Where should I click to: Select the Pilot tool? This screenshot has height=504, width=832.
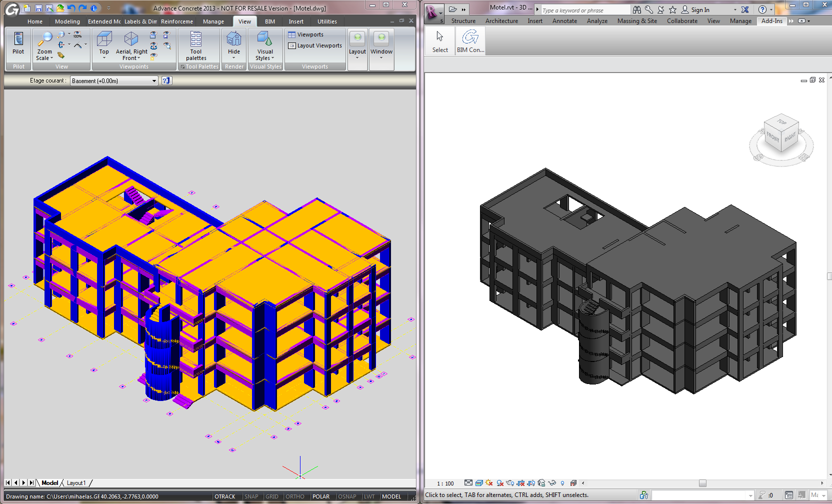(18, 44)
